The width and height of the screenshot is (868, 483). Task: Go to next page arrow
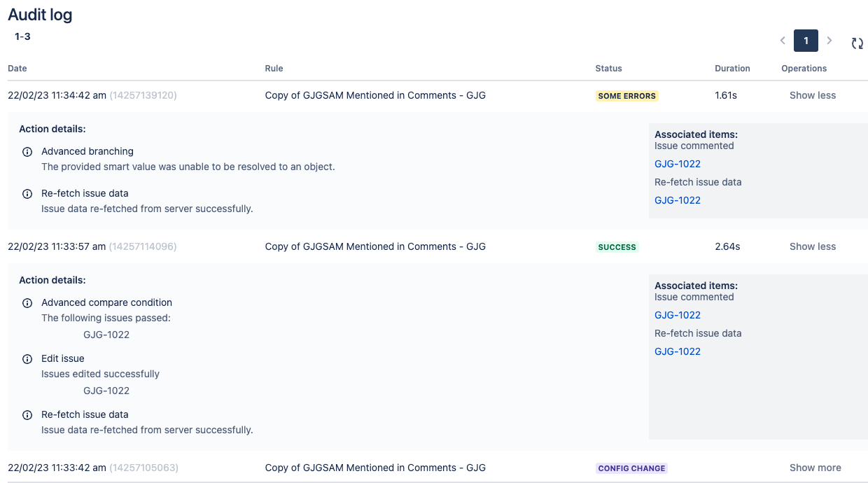(x=829, y=41)
